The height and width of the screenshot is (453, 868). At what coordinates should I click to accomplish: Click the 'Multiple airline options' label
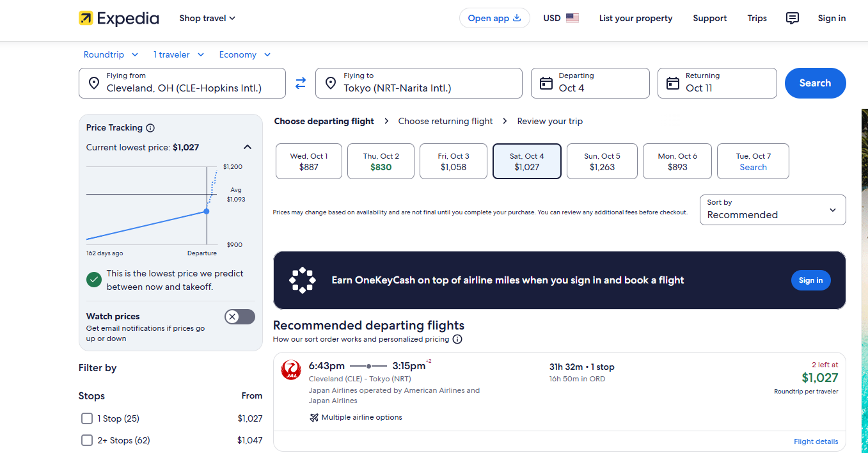pyautogui.click(x=362, y=417)
